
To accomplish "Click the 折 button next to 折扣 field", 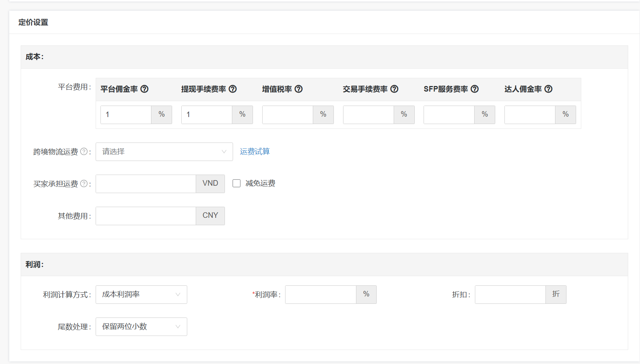I will (x=556, y=294).
